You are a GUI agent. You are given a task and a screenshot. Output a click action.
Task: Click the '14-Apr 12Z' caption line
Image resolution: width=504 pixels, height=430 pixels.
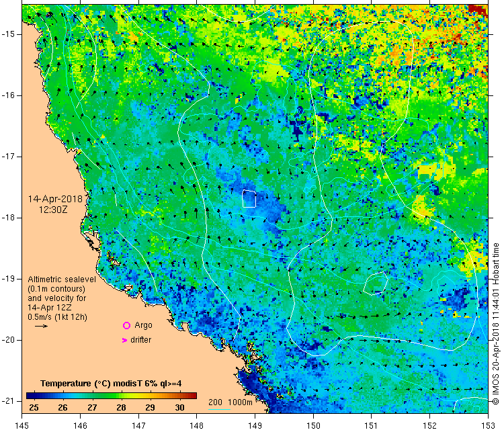click(x=50, y=307)
